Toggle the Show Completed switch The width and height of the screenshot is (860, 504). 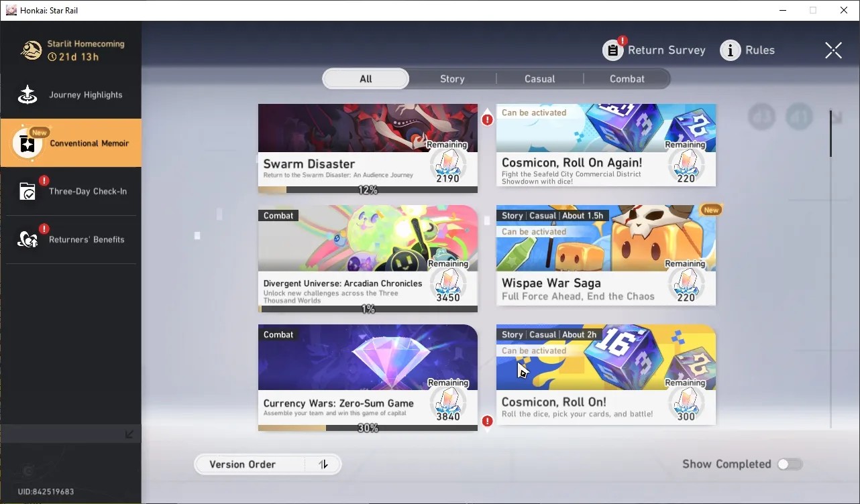click(790, 464)
